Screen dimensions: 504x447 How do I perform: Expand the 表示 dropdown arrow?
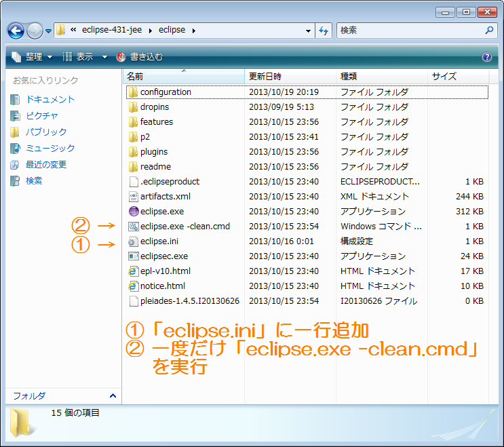[104, 57]
